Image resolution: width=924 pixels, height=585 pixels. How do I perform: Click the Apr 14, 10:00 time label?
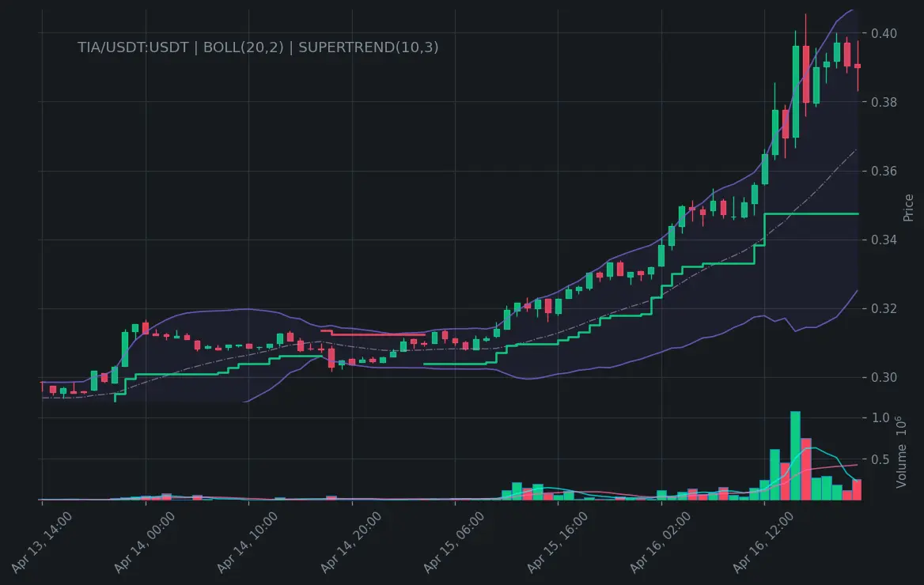[x=248, y=542]
